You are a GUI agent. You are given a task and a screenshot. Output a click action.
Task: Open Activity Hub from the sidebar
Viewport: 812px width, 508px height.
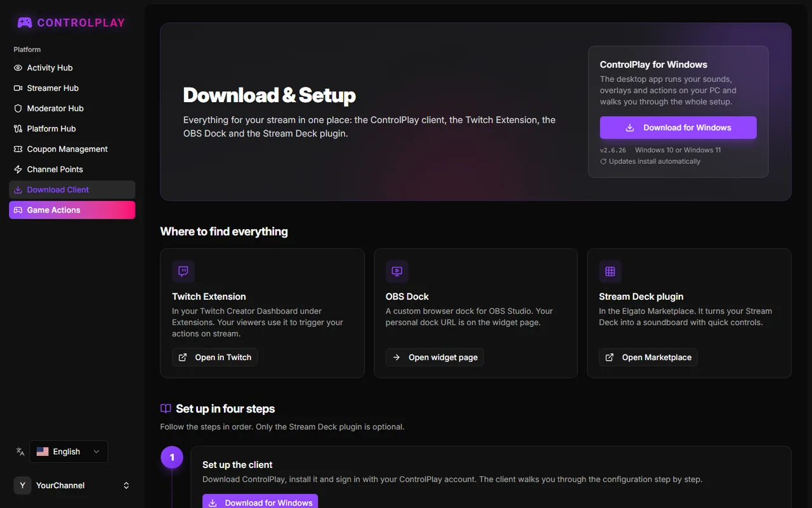pyautogui.click(x=72, y=68)
